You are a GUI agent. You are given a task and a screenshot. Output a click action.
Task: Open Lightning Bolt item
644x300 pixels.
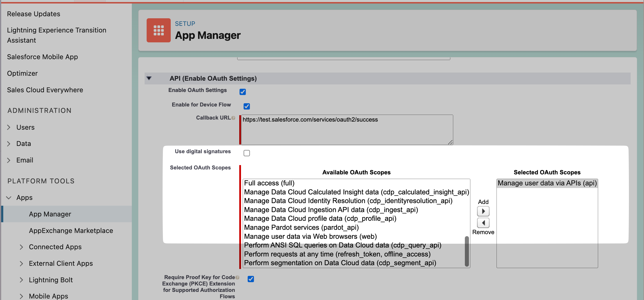pyautogui.click(x=51, y=280)
